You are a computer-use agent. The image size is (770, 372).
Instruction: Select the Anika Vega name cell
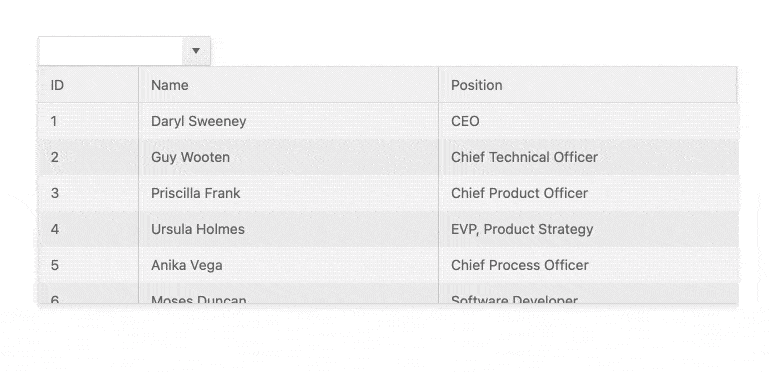click(289, 265)
